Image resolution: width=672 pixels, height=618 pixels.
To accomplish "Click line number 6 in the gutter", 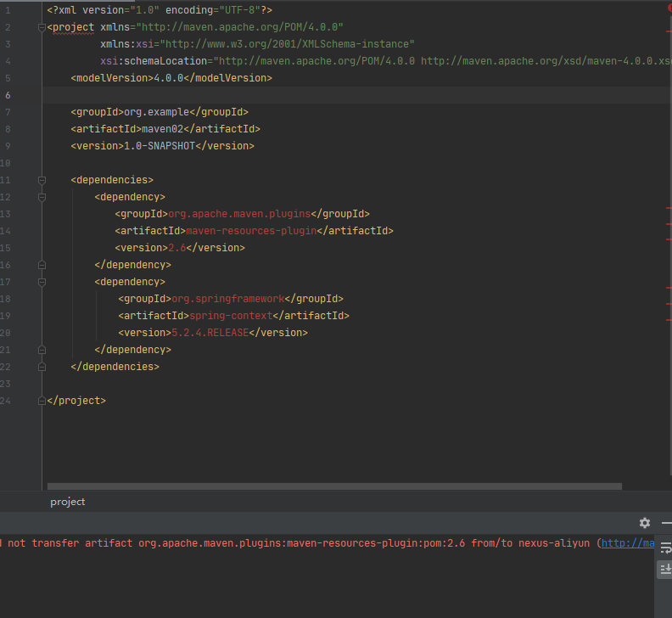I will point(8,95).
